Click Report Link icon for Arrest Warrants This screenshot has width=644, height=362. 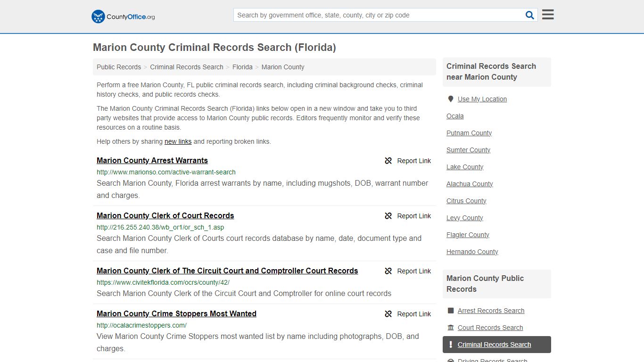[x=388, y=161]
